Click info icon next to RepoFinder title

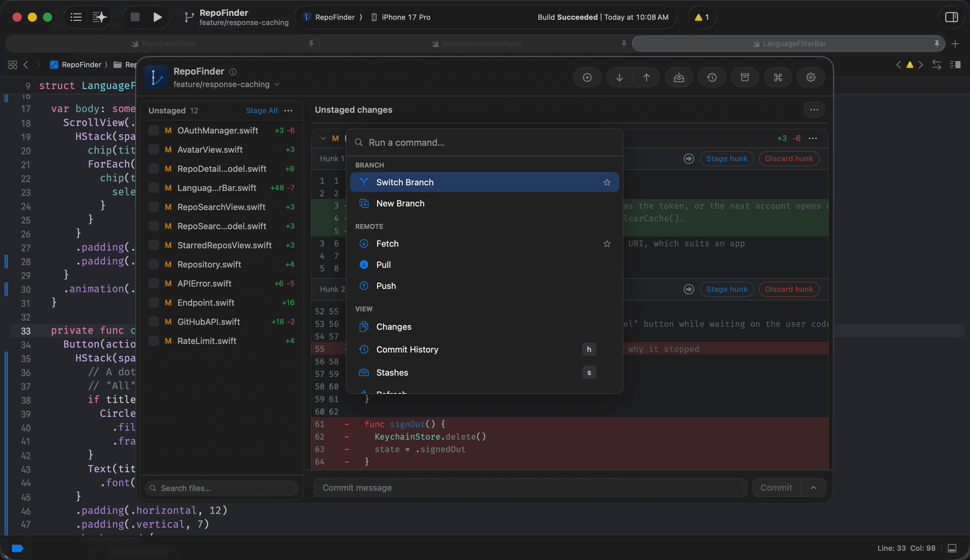233,72
